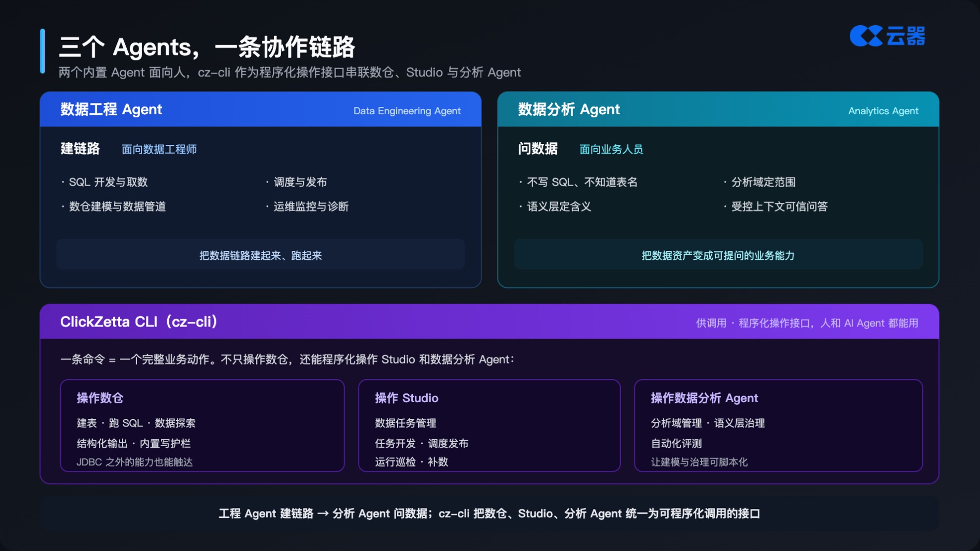The width and height of the screenshot is (980, 551).
Task: Click the '结构化输出 · 内置写护栏' line
Action: click(134, 443)
